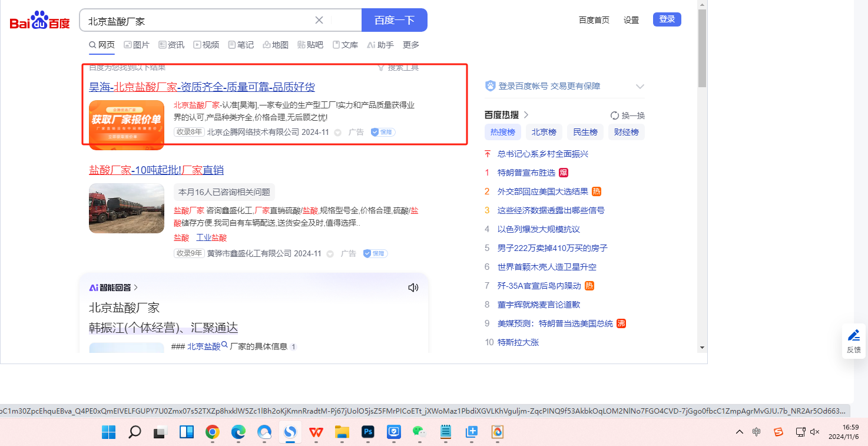Open WeChat from the taskbar
This screenshot has height=446, width=868.
click(x=419, y=432)
